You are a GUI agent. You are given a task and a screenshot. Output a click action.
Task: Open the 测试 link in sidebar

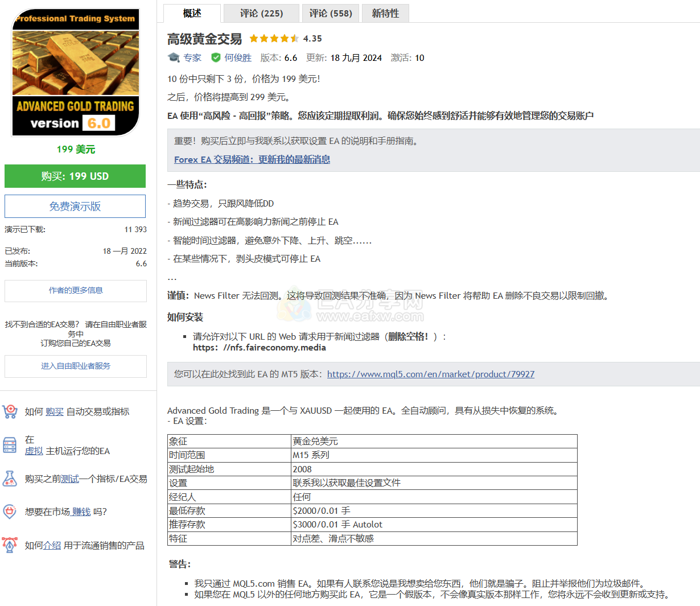coord(70,479)
